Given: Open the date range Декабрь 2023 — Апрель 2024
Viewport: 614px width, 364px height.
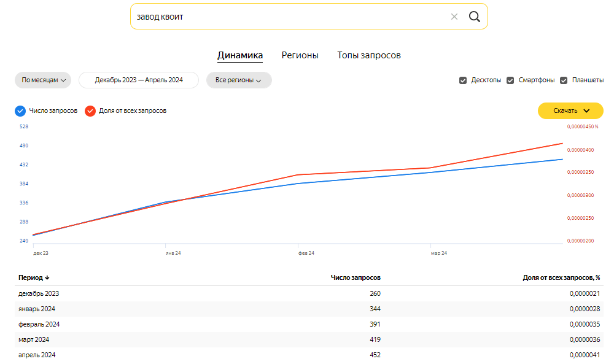Looking at the screenshot, I should (139, 80).
